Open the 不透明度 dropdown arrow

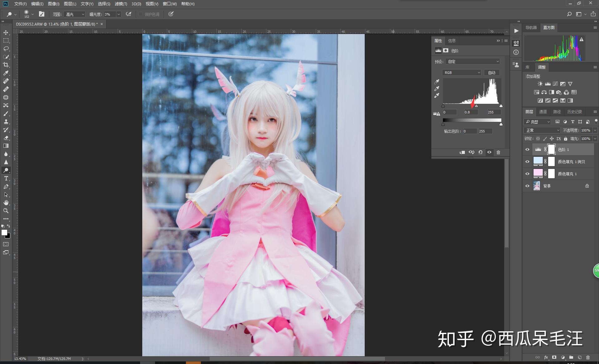click(595, 130)
